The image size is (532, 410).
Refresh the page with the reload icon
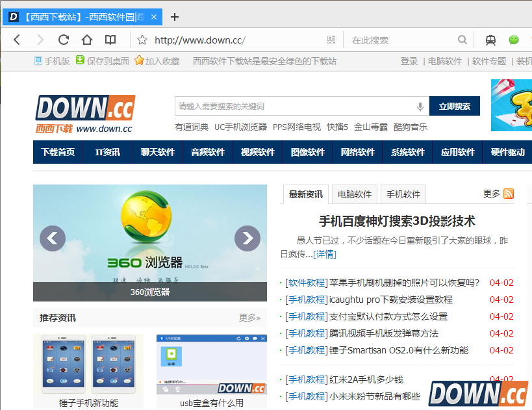pyautogui.click(x=63, y=40)
